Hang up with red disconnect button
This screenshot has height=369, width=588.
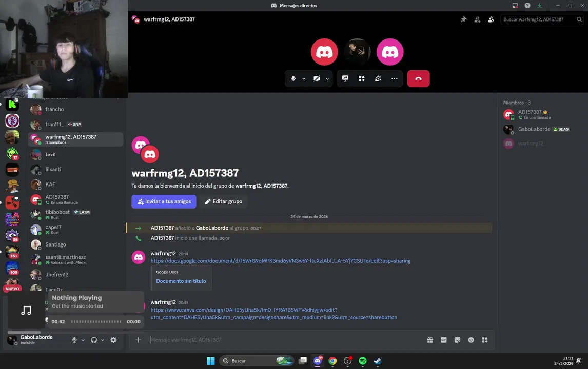tap(418, 79)
